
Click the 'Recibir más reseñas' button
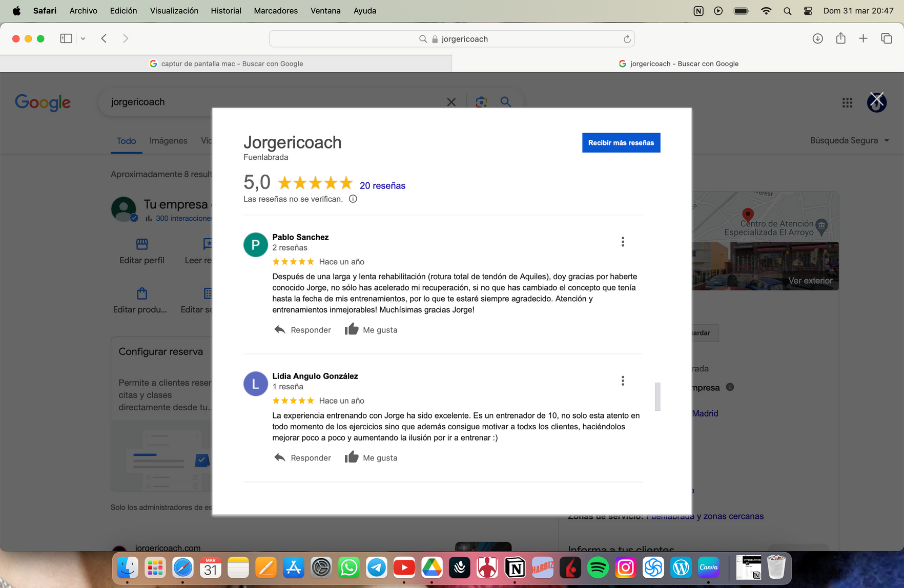pos(621,143)
